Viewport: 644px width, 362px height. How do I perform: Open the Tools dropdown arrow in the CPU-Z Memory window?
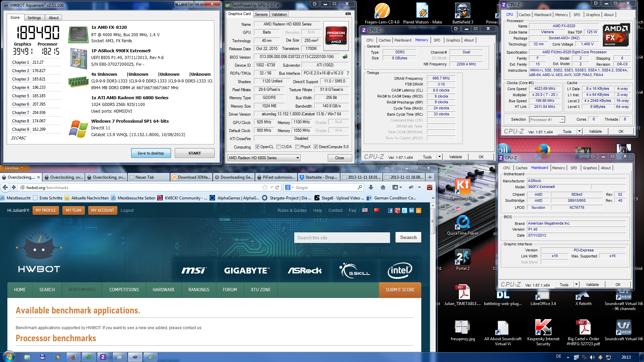(439, 157)
